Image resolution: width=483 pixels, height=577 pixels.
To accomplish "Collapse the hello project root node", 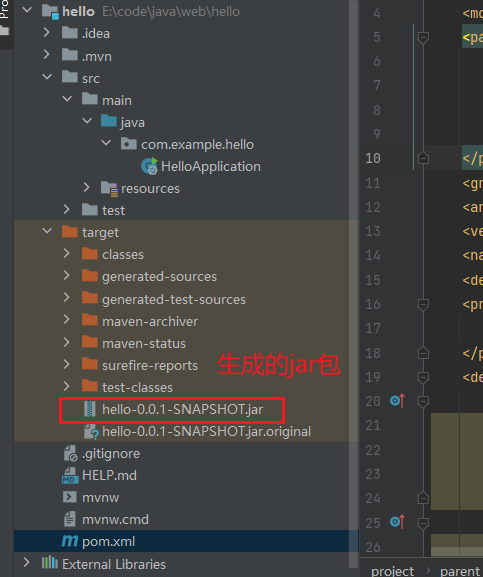I will (27, 10).
